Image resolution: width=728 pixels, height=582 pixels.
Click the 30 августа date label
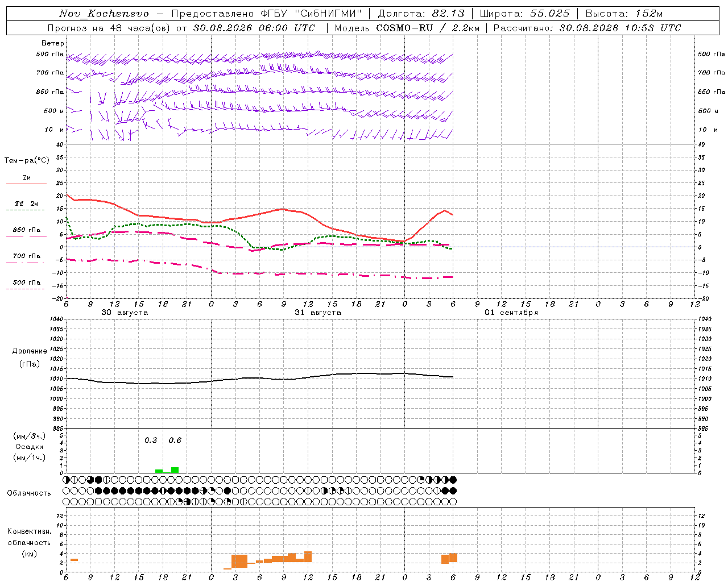click(x=125, y=313)
